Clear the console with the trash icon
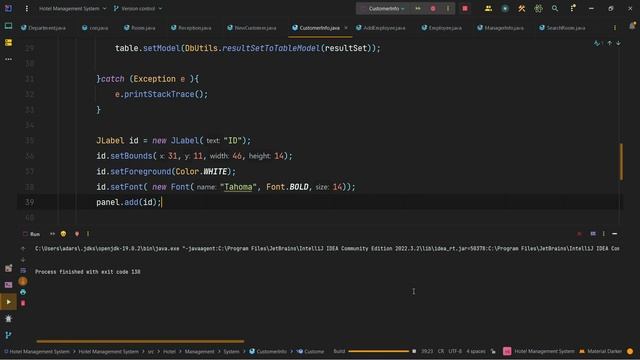 pyautogui.click(x=23, y=303)
